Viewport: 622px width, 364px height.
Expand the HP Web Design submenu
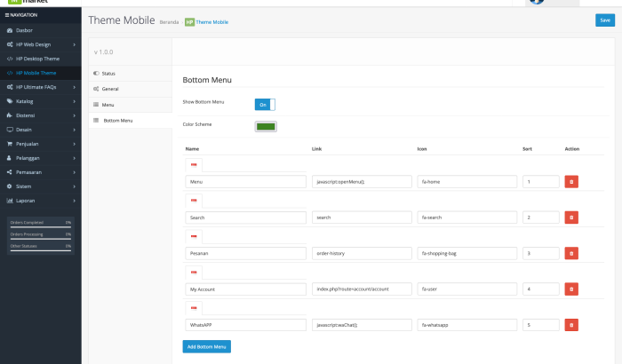coord(74,44)
